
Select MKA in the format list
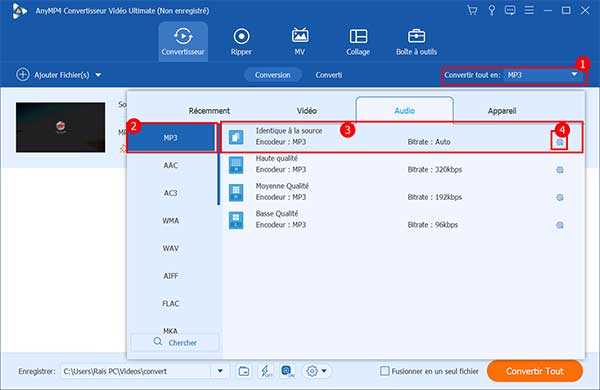[171, 330]
